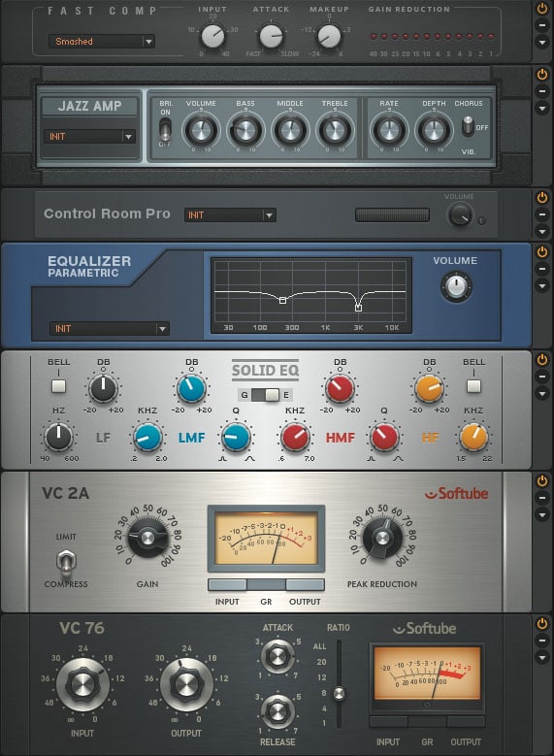
Task: Flip the Solid EQ G/E mode switch
Action: pyautogui.click(x=265, y=395)
